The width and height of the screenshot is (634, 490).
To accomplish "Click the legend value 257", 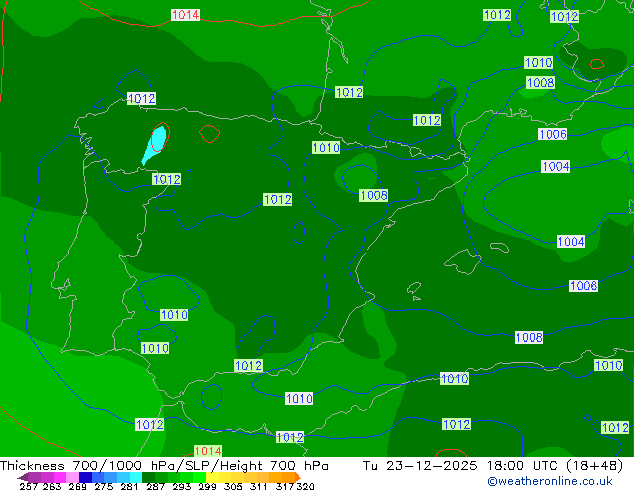I will [x=28, y=486].
